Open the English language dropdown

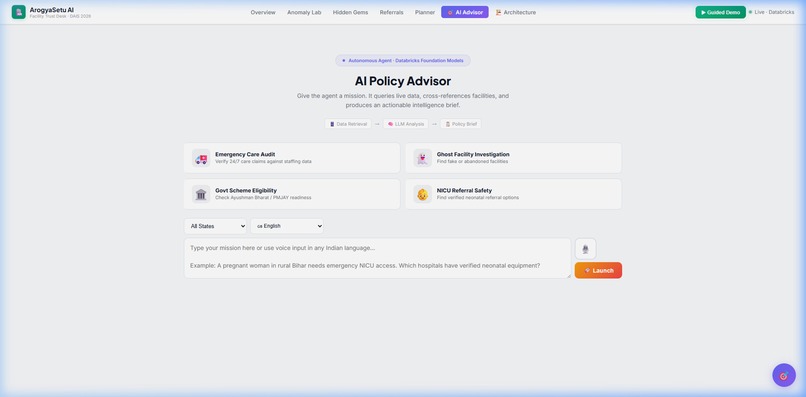click(x=287, y=226)
